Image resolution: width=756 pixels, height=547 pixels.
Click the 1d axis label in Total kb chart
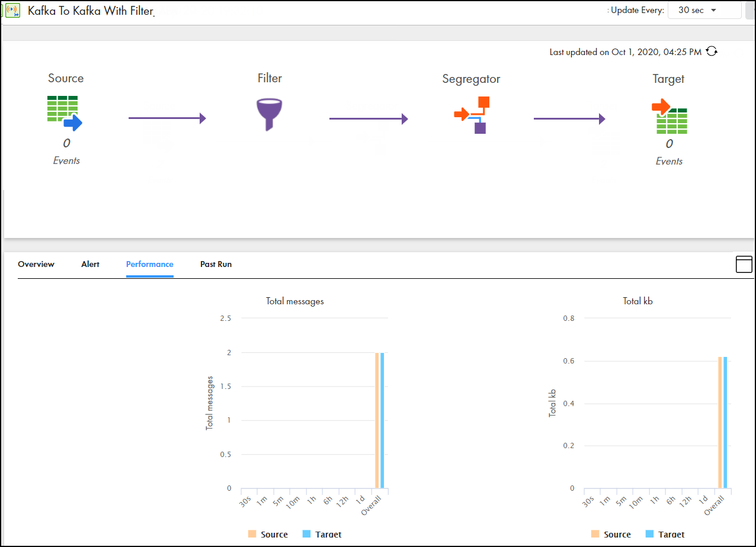tap(704, 499)
